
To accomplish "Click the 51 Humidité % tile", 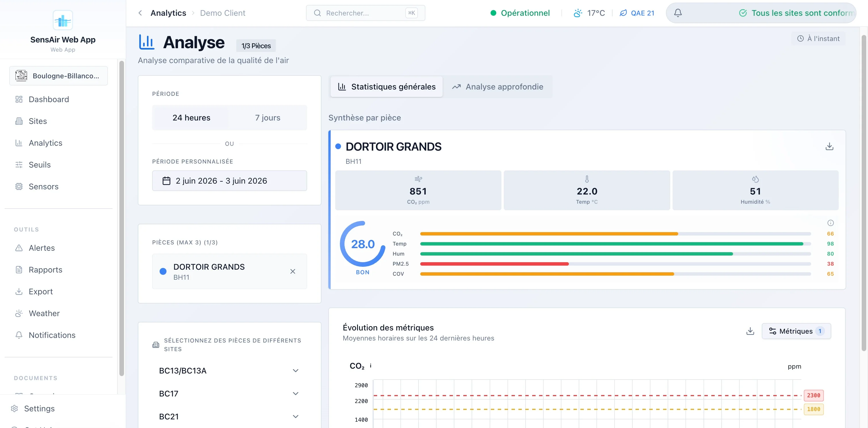I will pyautogui.click(x=755, y=190).
